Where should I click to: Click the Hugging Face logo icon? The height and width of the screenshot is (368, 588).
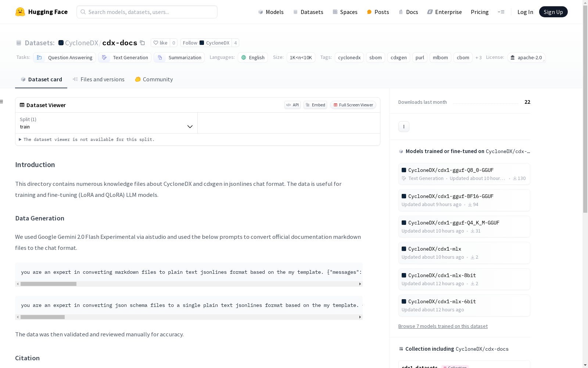[20, 12]
